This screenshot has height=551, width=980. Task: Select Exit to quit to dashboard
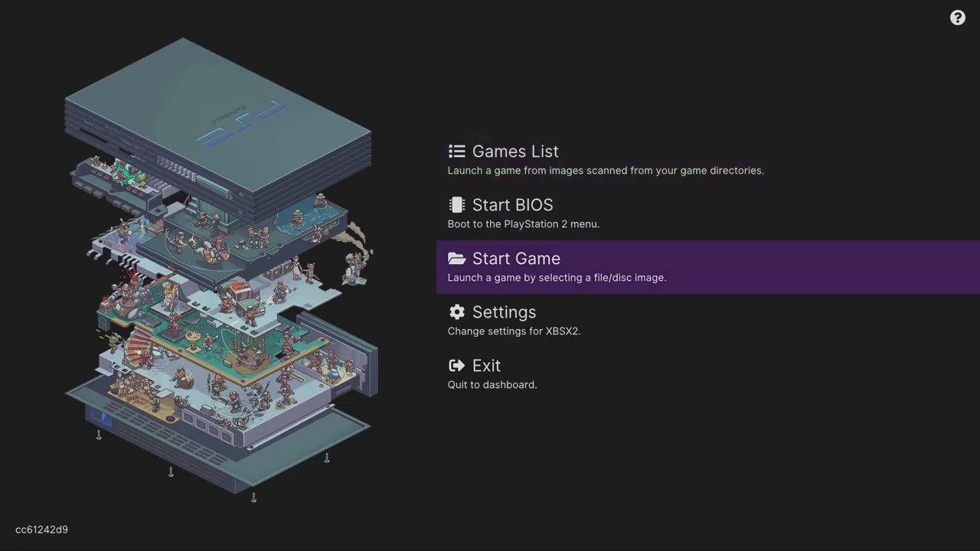708,374
